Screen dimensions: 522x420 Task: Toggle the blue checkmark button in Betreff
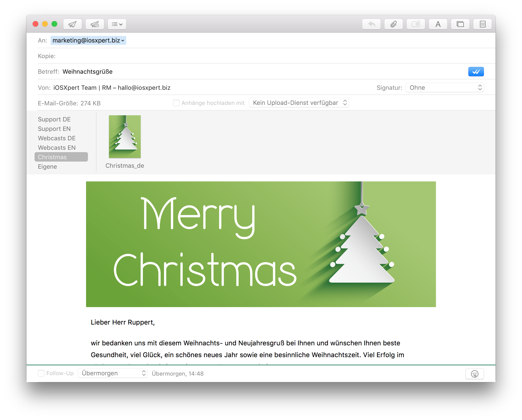click(x=476, y=71)
